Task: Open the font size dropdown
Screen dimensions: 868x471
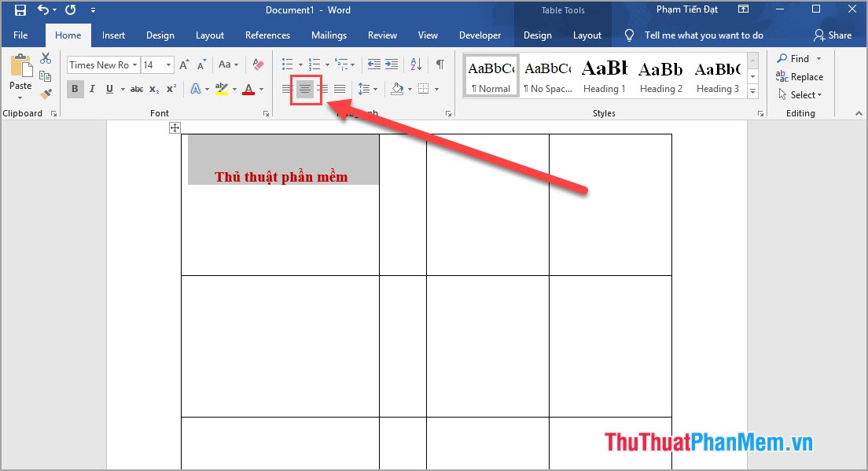Action: click(x=168, y=64)
